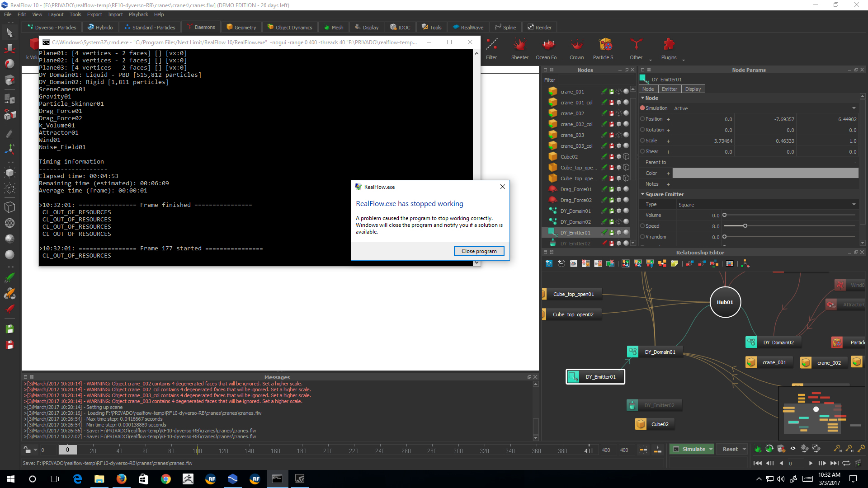The width and height of the screenshot is (868, 488).
Task: Click the yellow note icon in Relationship Editor
Action: [x=675, y=263]
